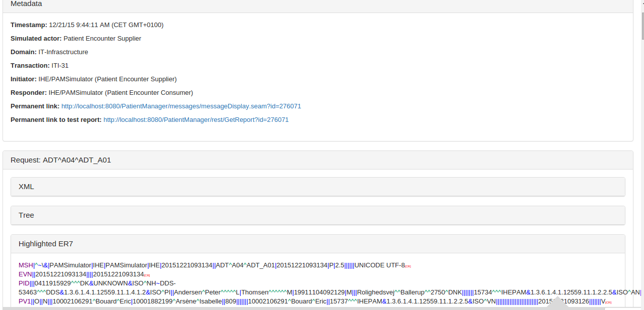
Task: Click the EVN segment name
Action: (x=25, y=274)
